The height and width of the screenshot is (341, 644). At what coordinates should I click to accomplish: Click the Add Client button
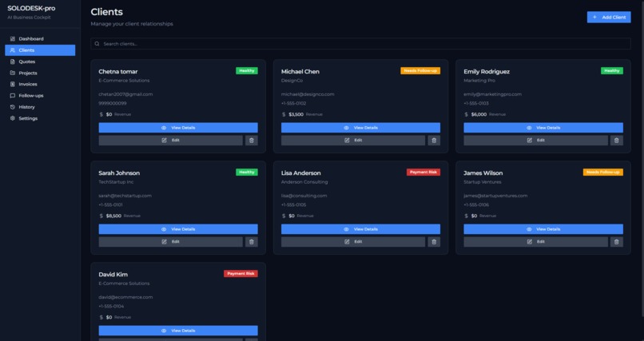click(609, 18)
